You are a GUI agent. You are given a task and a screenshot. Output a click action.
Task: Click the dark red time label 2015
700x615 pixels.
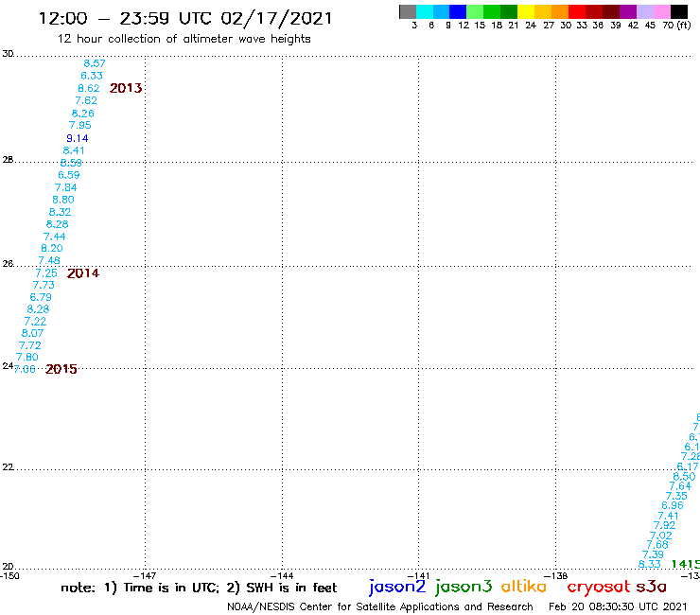coord(61,369)
